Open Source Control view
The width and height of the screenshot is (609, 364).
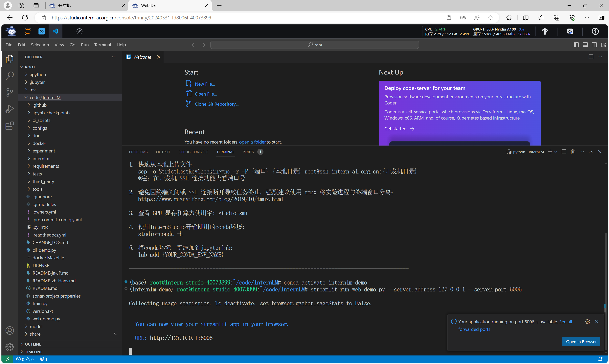pyautogui.click(x=10, y=92)
